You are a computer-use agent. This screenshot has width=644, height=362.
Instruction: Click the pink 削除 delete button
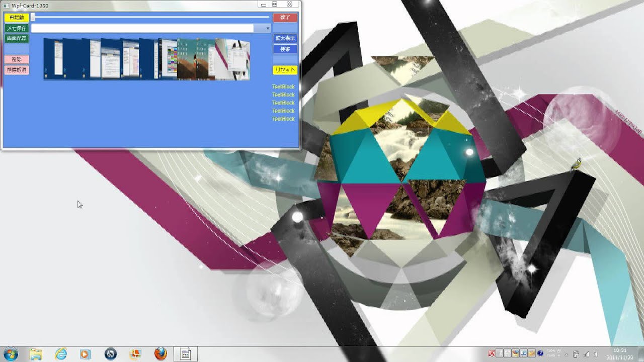point(17,59)
